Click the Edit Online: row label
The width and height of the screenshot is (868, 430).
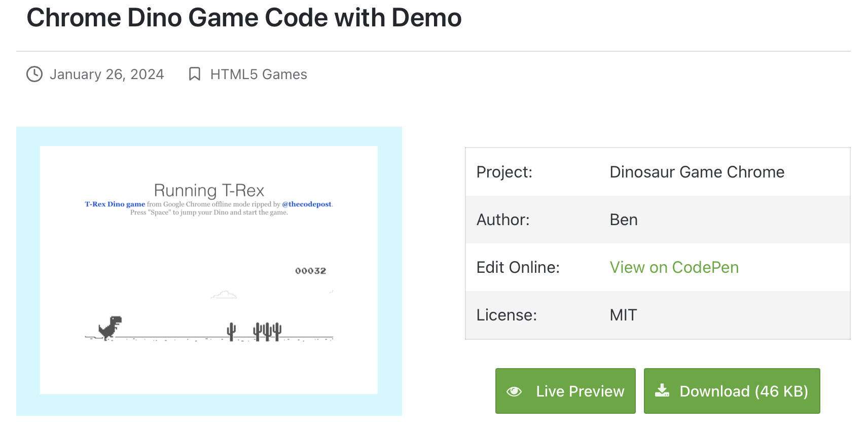click(518, 267)
